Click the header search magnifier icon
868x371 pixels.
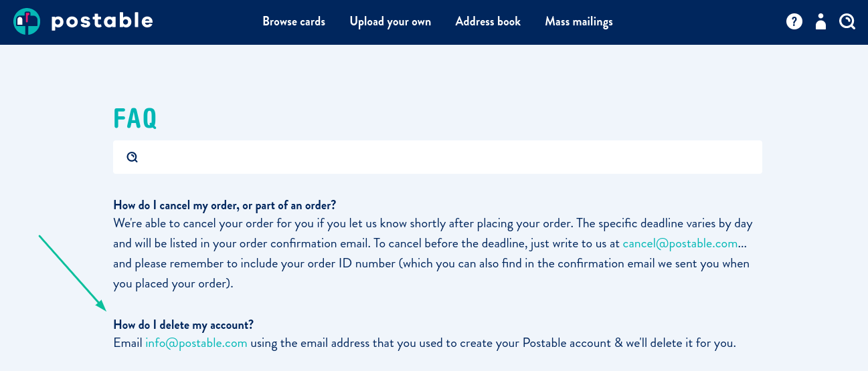click(847, 22)
